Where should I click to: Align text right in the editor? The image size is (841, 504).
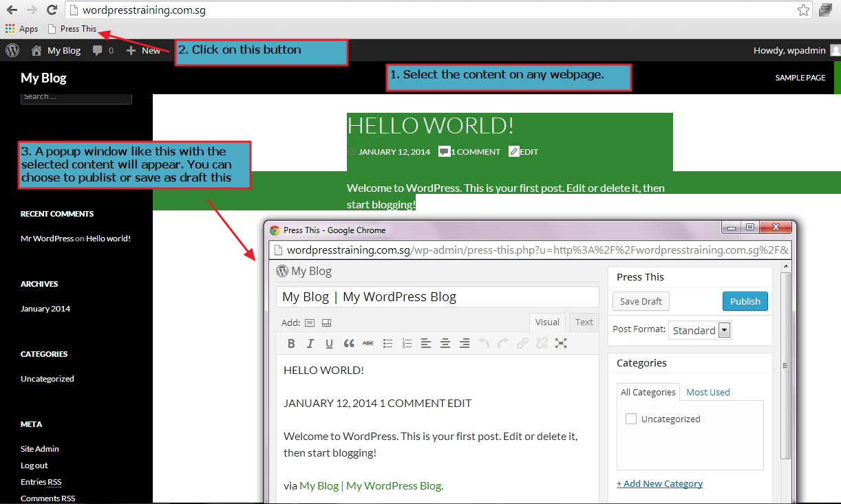[x=465, y=343]
